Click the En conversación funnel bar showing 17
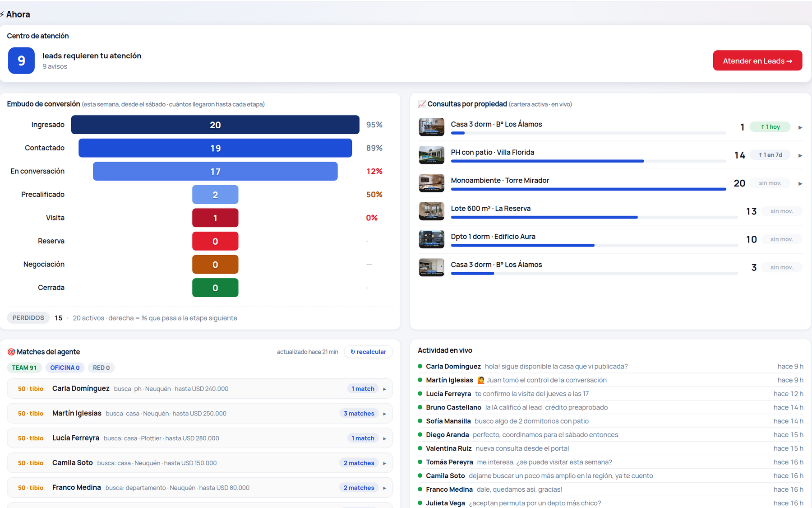Viewport: 812px width, 508px height. (215, 171)
